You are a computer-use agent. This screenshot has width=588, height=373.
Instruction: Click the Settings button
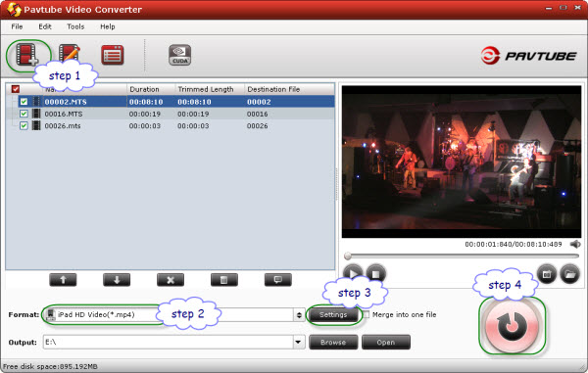[333, 314]
